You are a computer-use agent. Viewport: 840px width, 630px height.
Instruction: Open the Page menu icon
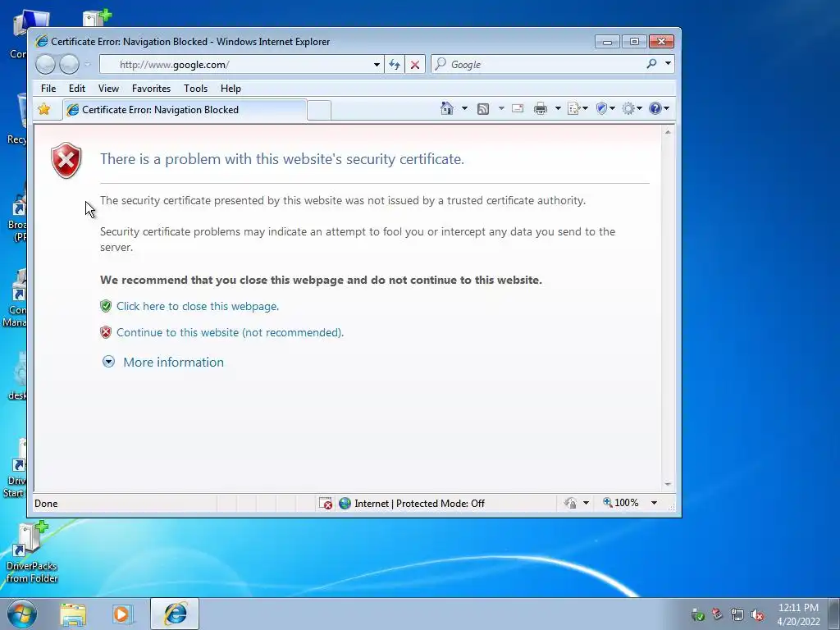pyautogui.click(x=577, y=109)
